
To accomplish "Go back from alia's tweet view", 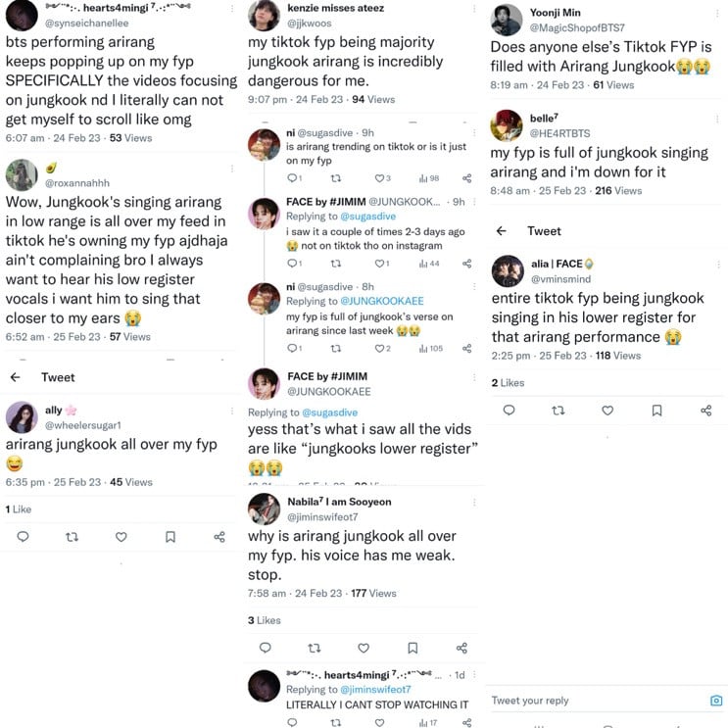I will coord(502,231).
